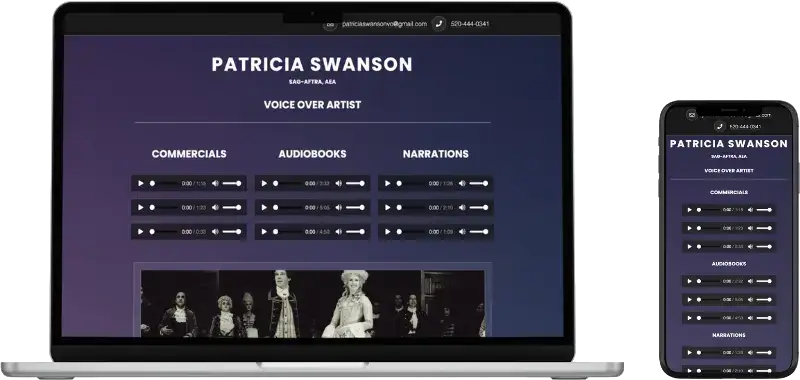Image resolution: width=800 pixels, height=380 pixels.
Task: Mute the 3:32 Audiobooks player on laptop
Action: coord(338,183)
